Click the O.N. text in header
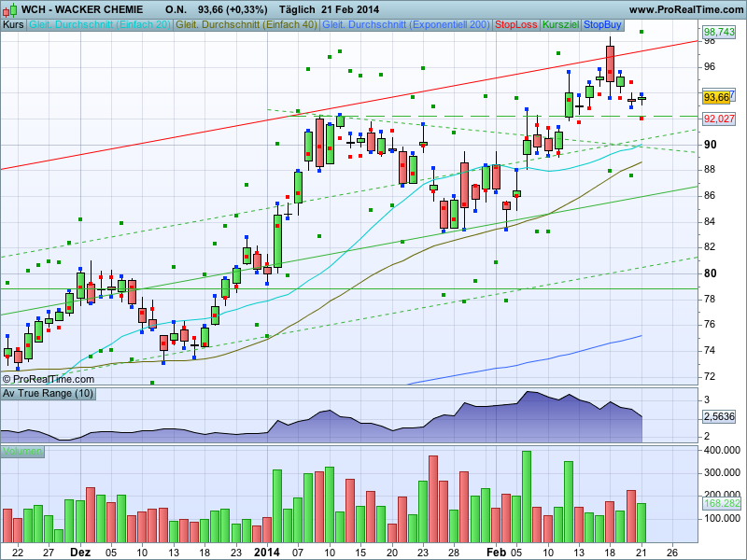747x560 pixels. [x=176, y=9]
